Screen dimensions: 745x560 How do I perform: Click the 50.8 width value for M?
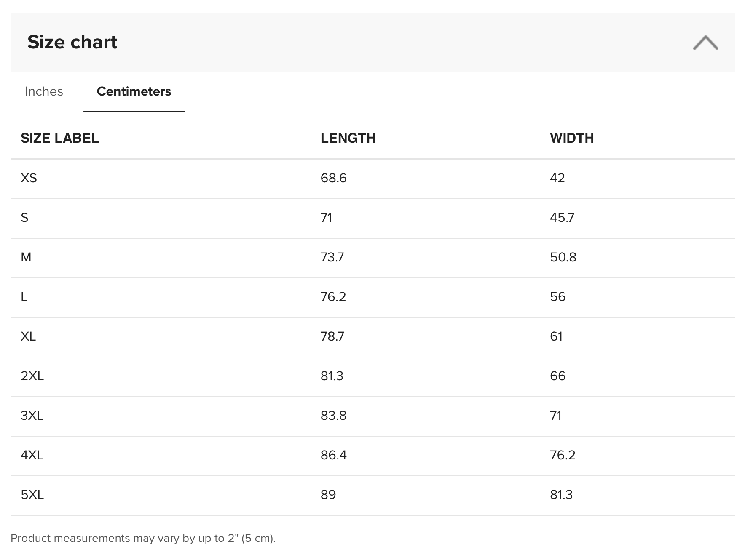[x=563, y=257]
